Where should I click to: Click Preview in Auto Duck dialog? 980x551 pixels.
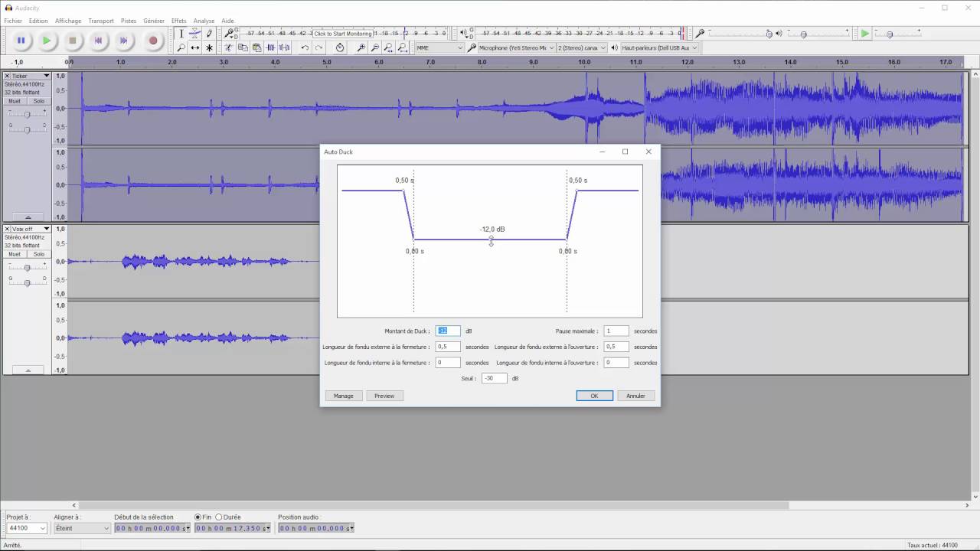pyautogui.click(x=384, y=396)
